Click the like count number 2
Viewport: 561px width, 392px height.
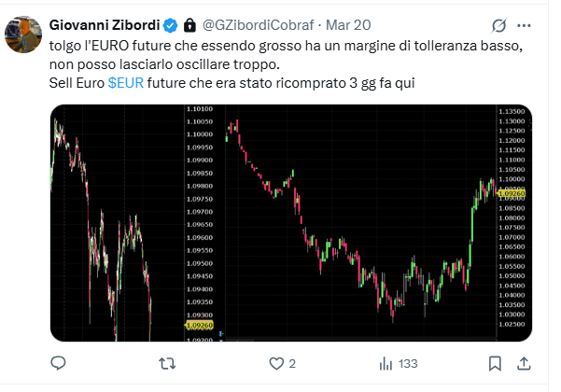tap(292, 364)
